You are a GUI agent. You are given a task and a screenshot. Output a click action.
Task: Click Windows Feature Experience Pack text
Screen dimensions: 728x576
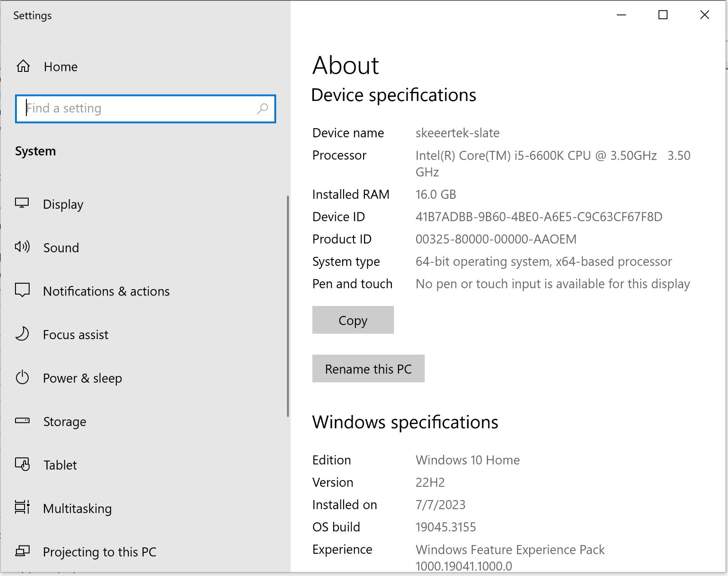point(510,558)
